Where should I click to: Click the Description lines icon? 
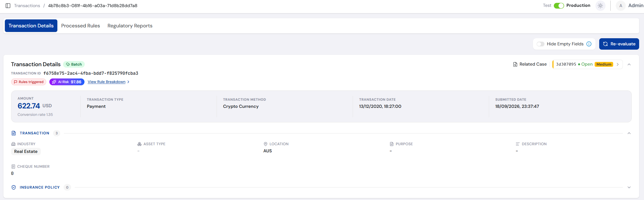point(518,144)
